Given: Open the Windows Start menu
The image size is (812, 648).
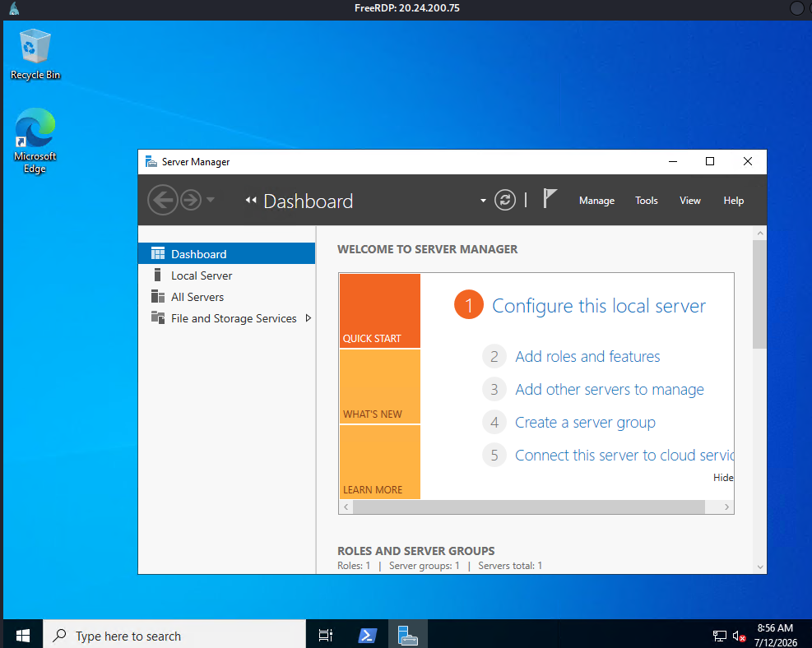Looking at the screenshot, I should coord(23,635).
